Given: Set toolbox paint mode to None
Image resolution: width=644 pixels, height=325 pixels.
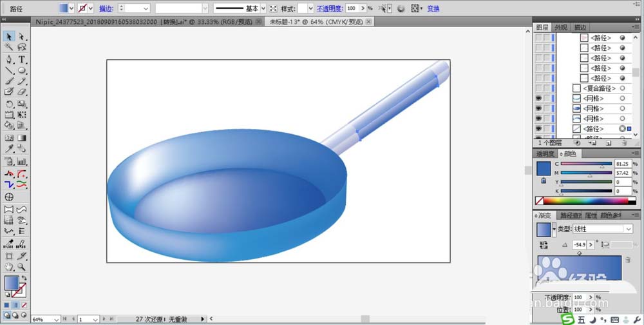Looking at the screenshot, I should [x=24, y=305].
